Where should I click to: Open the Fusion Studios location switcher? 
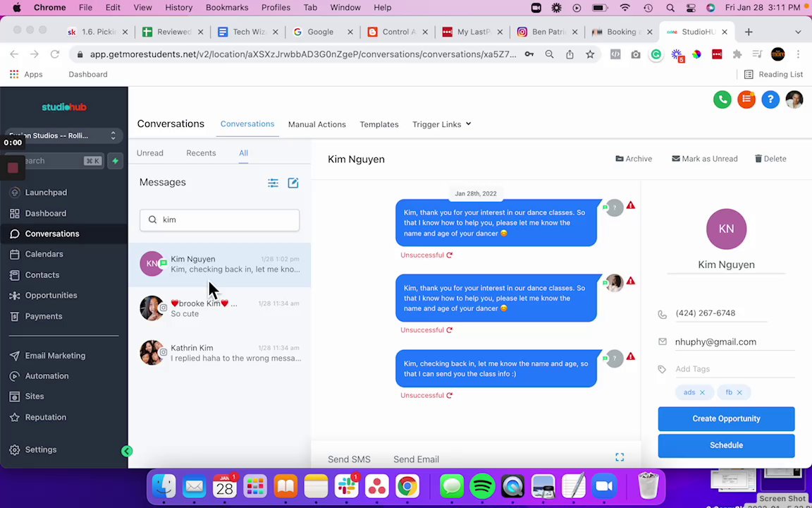pyautogui.click(x=63, y=135)
